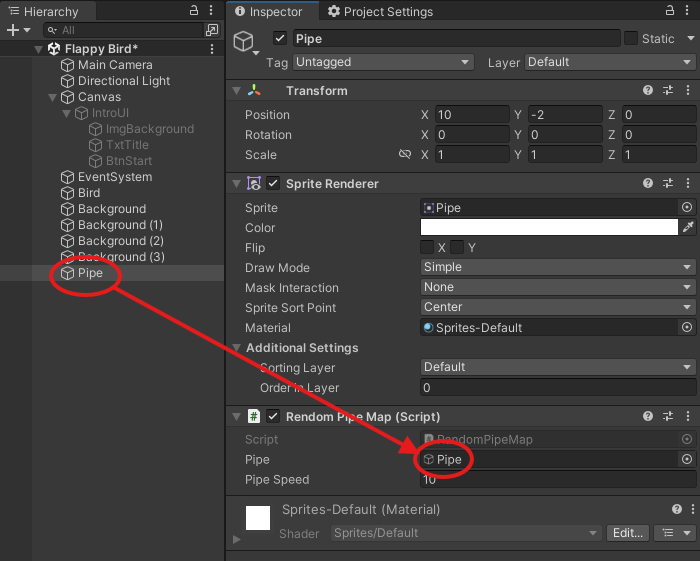Open Sprite Renderer presets
Viewport: 700px width, 561px height.
click(x=668, y=183)
